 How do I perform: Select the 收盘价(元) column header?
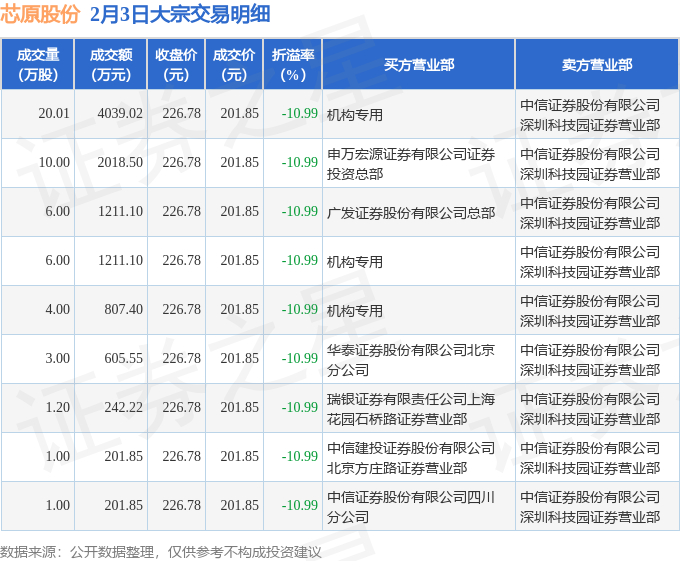[176, 65]
